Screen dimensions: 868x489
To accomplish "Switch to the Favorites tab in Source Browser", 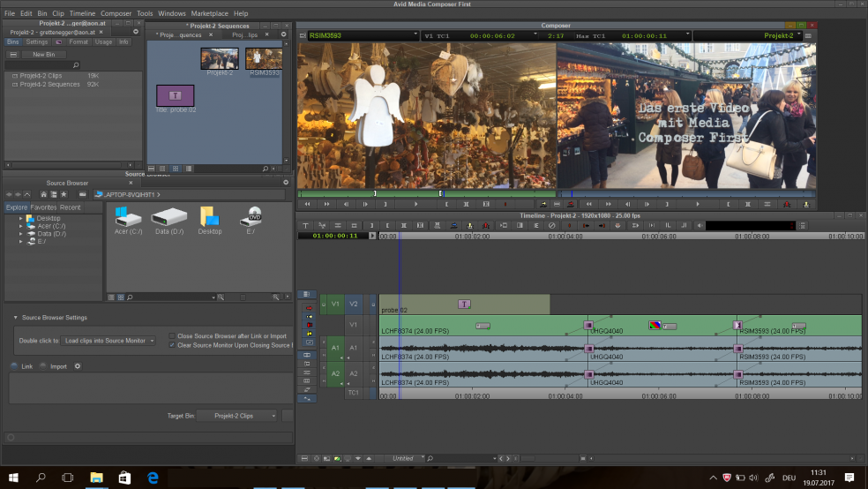I will (x=44, y=207).
